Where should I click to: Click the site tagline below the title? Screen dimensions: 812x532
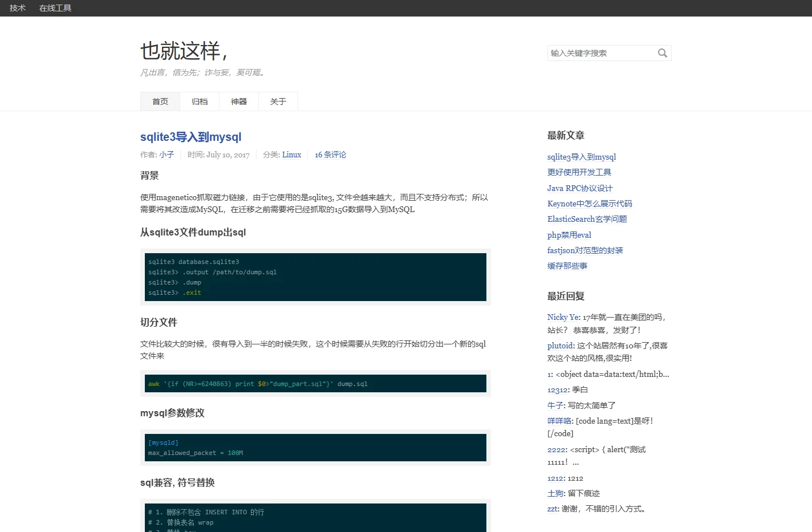[204, 72]
